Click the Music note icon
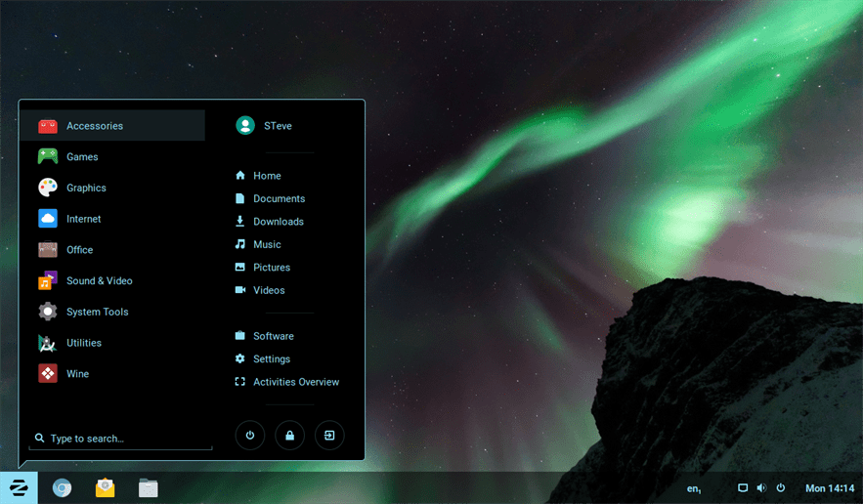 coord(240,244)
